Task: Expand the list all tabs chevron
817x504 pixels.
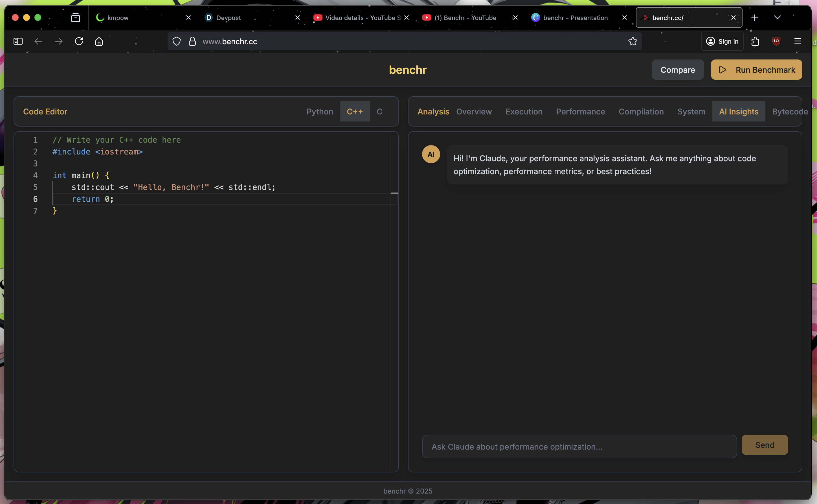Action: pos(777,18)
